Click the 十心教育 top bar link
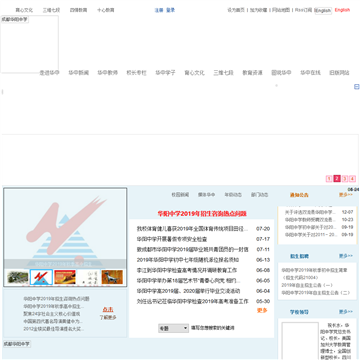The width and height of the screenshot is (360, 360). [106, 10]
